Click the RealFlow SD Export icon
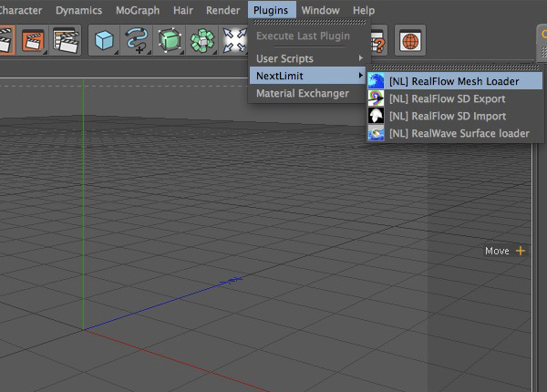Screen dimensions: 547x392 click(376, 98)
